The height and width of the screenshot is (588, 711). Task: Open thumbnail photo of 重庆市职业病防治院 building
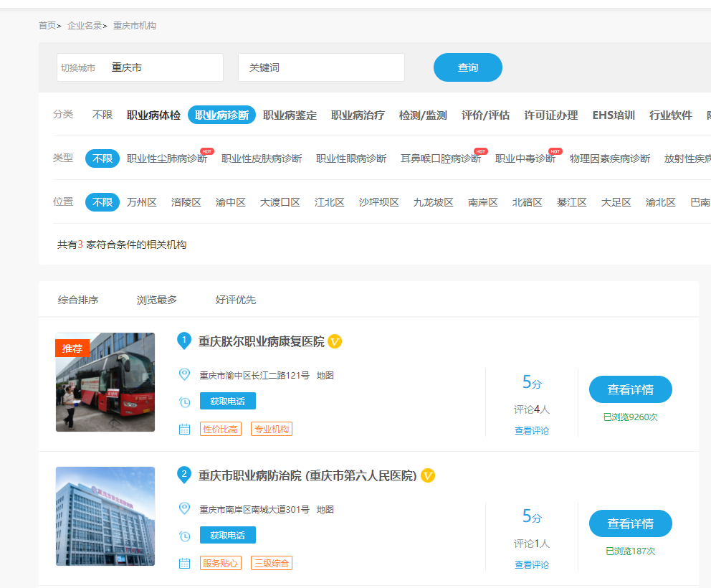click(105, 516)
